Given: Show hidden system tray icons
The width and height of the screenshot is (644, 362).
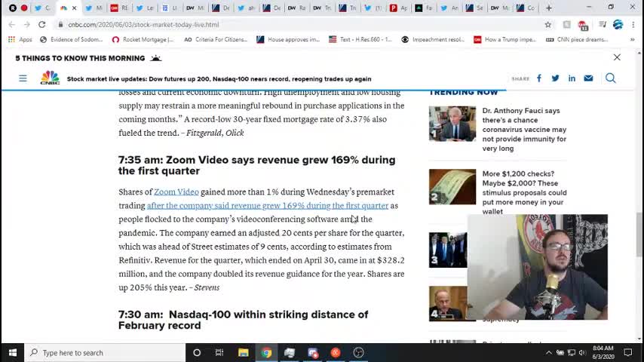Looking at the screenshot, I should [549, 352].
